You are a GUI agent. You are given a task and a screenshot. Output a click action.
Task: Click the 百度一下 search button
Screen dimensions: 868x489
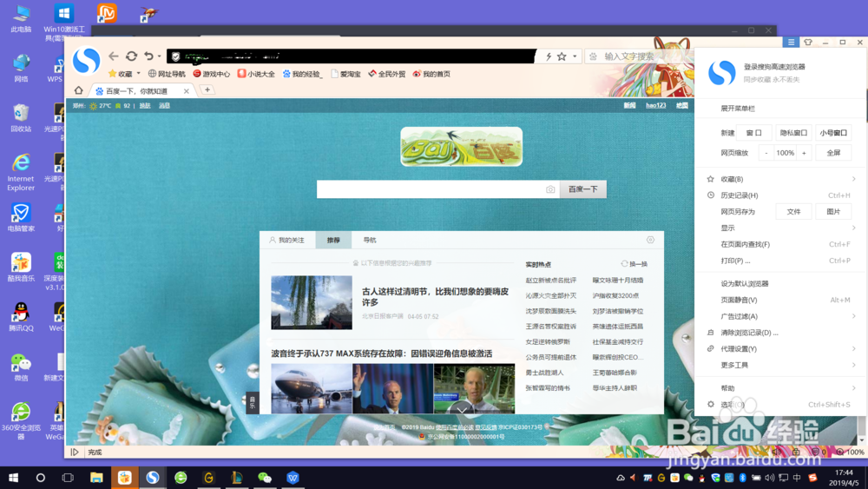583,188
